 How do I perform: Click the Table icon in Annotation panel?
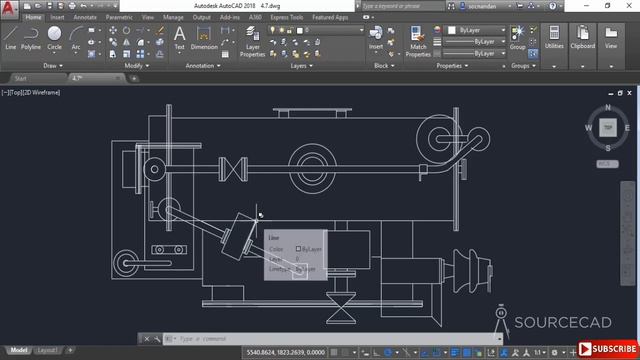coord(225,54)
